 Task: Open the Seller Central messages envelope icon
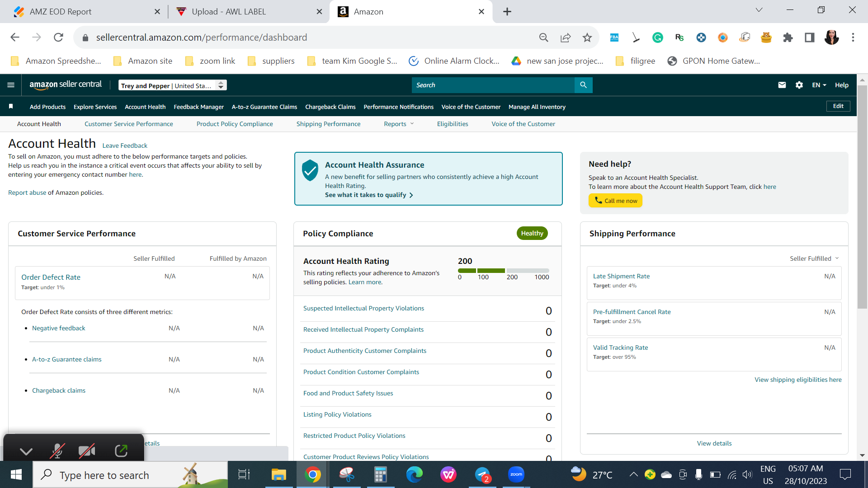(x=782, y=85)
